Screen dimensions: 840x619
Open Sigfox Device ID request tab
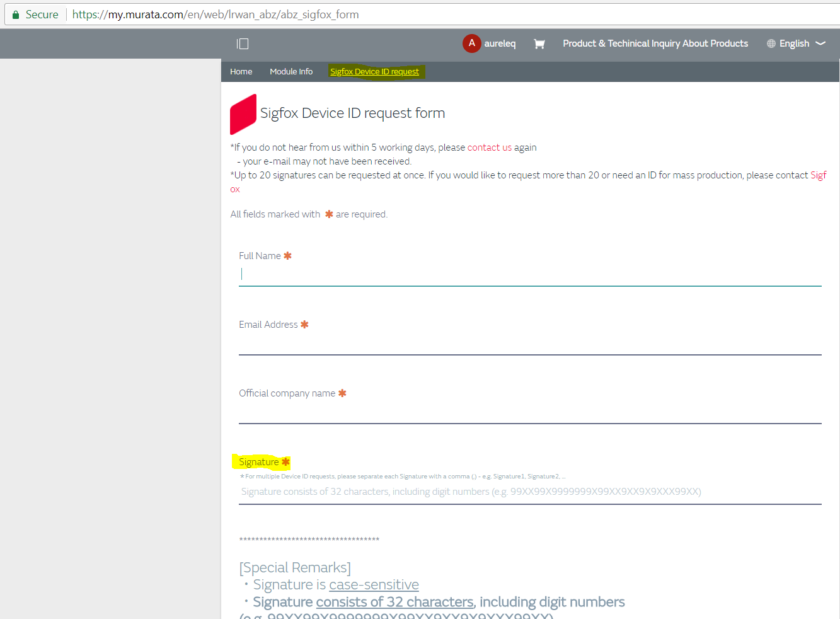pyautogui.click(x=374, y=72)
